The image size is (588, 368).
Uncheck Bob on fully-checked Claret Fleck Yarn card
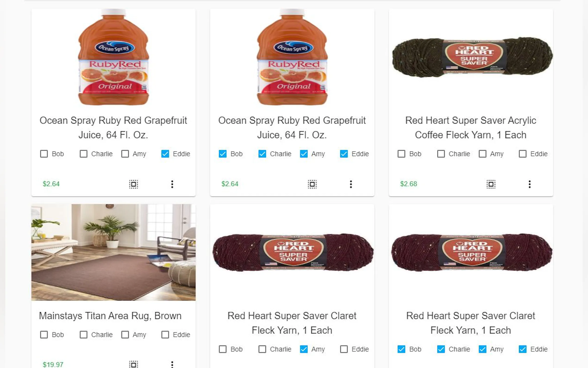click(401, 349)
